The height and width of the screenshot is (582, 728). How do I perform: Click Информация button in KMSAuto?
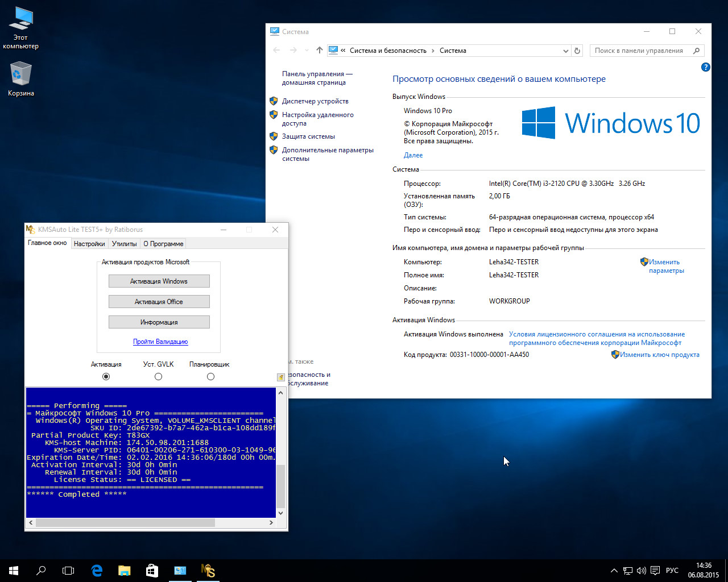pyautogui.click(x=159, y=322)
